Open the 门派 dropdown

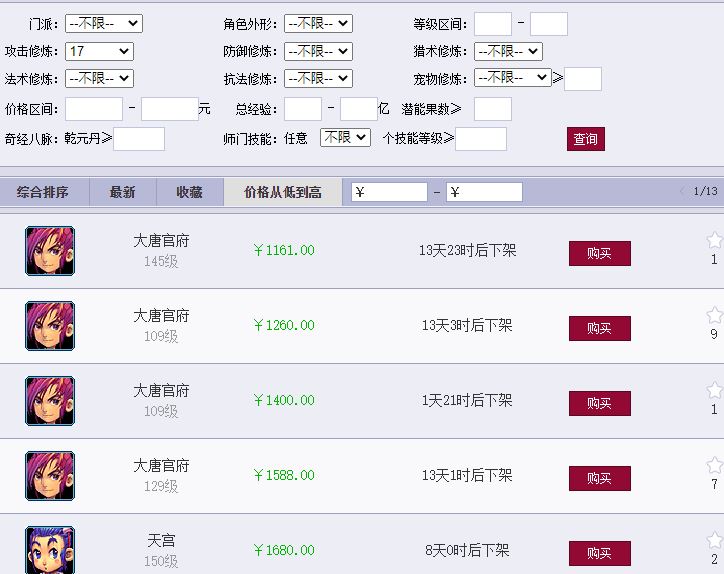pyautogui.click(x=104, y=24)
